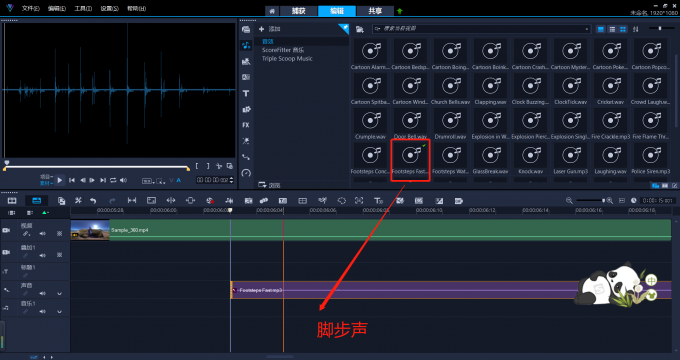
Task: Open the library sort options
Action: tap(636, 29)
